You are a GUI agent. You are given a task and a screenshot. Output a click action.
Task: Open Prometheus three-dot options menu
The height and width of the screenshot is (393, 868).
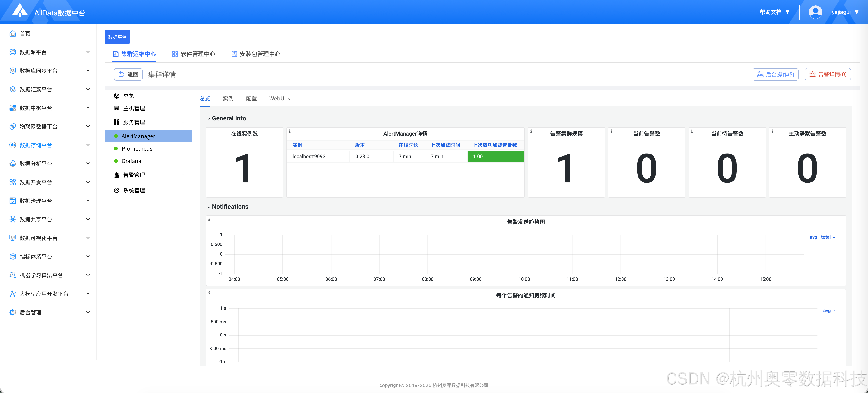(183, 148)
